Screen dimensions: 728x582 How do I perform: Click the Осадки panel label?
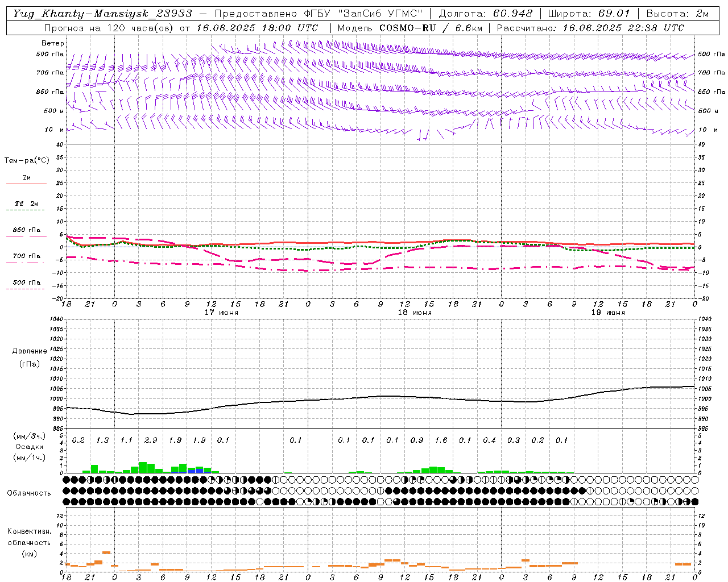tap(29, 447)
